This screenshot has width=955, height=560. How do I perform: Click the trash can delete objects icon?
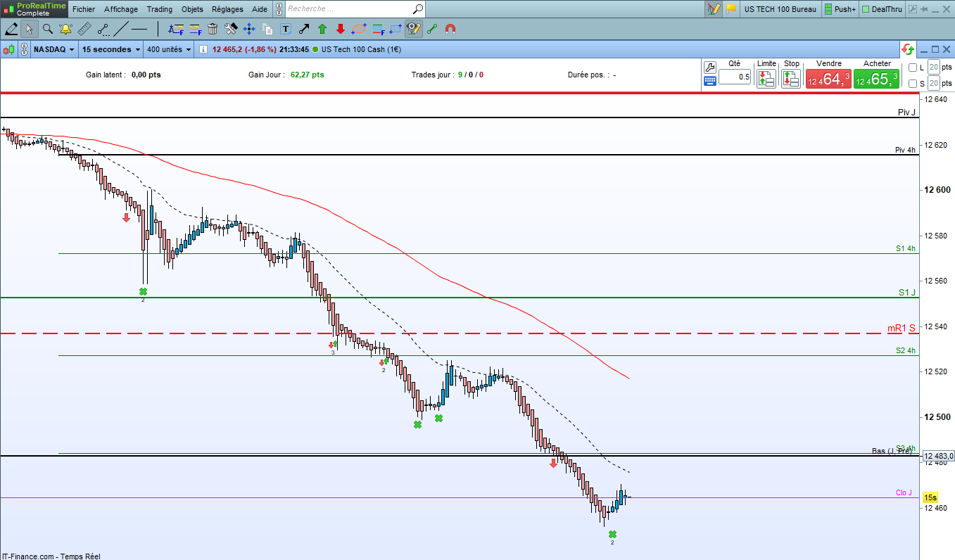[x=213, y=29]
